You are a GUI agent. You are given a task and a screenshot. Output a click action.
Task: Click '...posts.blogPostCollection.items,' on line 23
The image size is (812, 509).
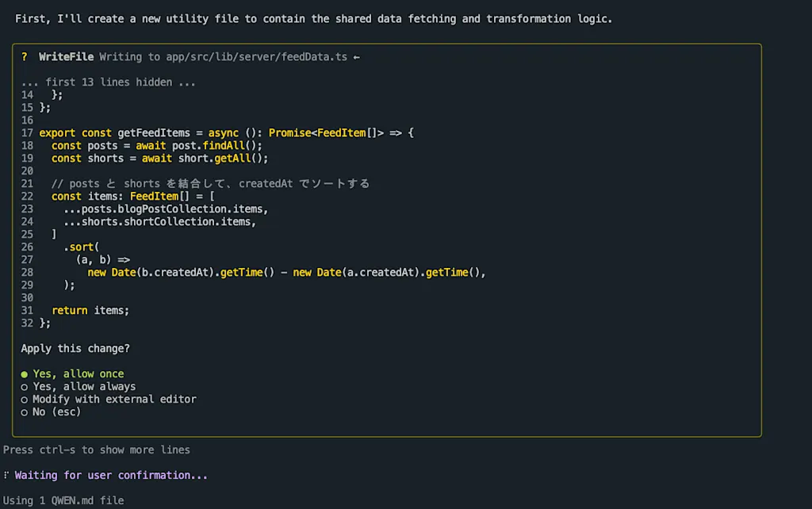166,209
